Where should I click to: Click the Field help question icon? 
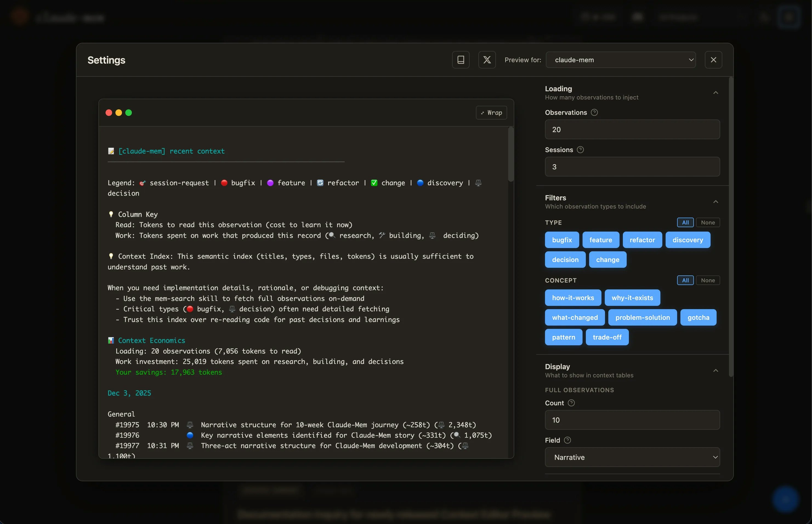(x=567, y=440)
